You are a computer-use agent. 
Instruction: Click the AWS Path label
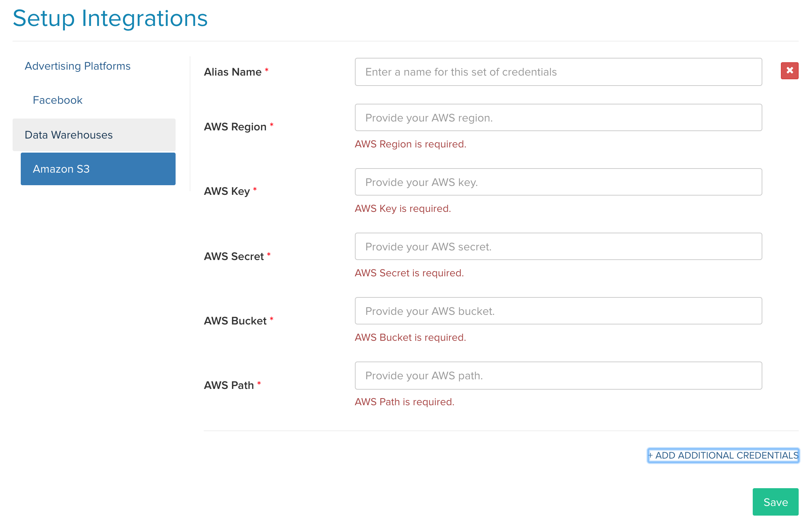pyautogui.click(x=229, y=385)
